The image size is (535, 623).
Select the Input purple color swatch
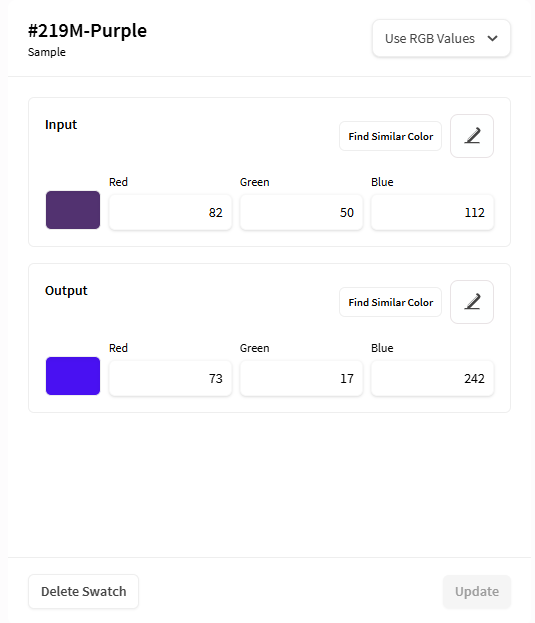[x=73, y=210]
